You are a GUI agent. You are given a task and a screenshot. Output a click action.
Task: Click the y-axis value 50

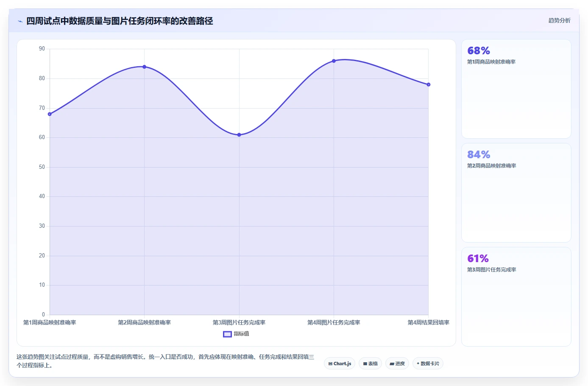(x=42, y=167)
